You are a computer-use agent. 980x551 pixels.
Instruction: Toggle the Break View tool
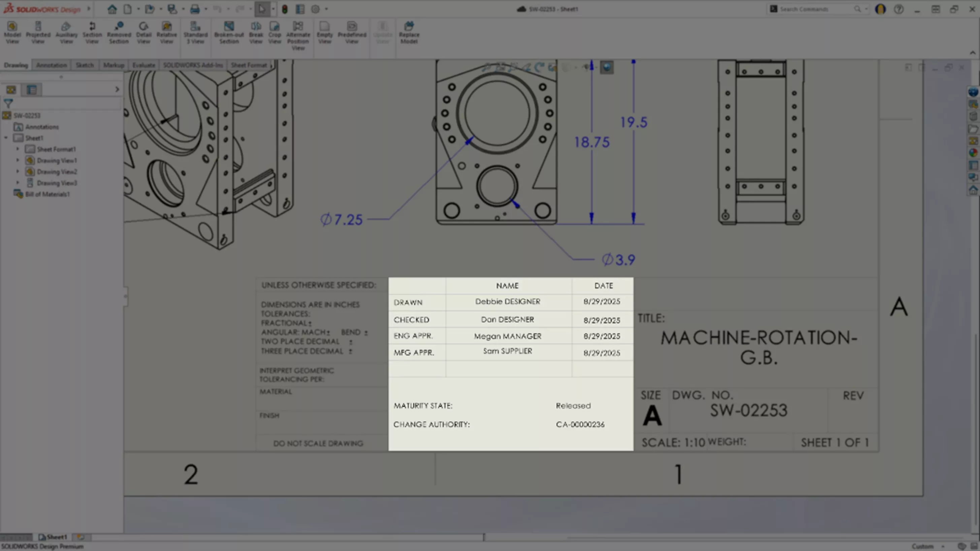256,32
